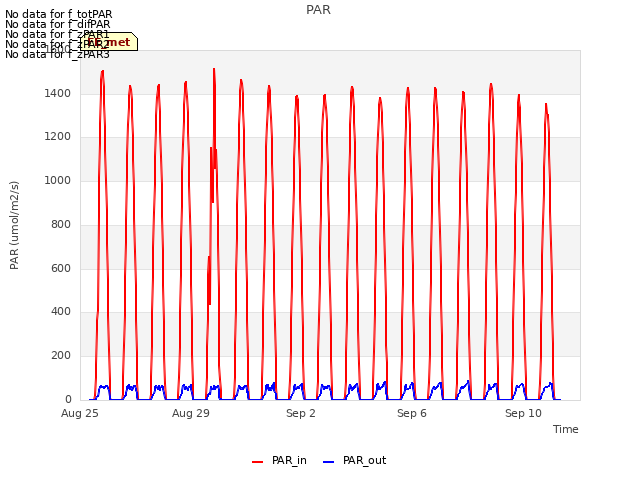Click the Sep 2 x-axis tick label
The height and width of the screenshot is (480, 640).
click(x=301, y=413)
